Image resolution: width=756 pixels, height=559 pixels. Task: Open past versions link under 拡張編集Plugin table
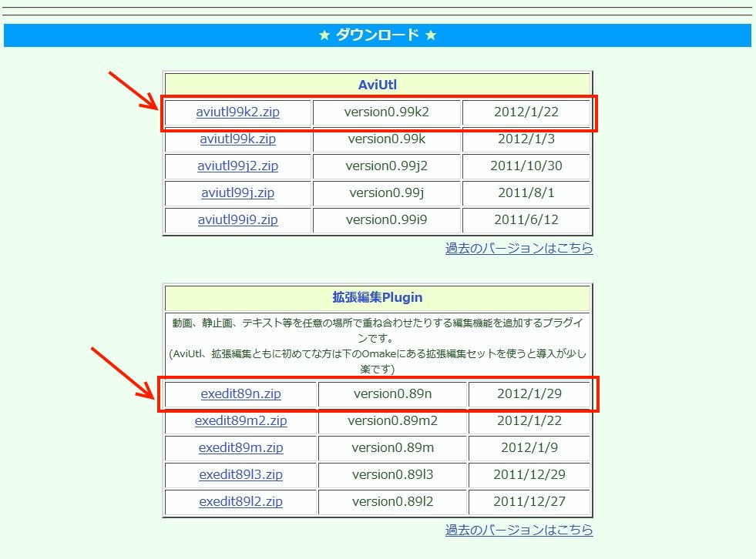pyautogui.click(x=519, y=530)
